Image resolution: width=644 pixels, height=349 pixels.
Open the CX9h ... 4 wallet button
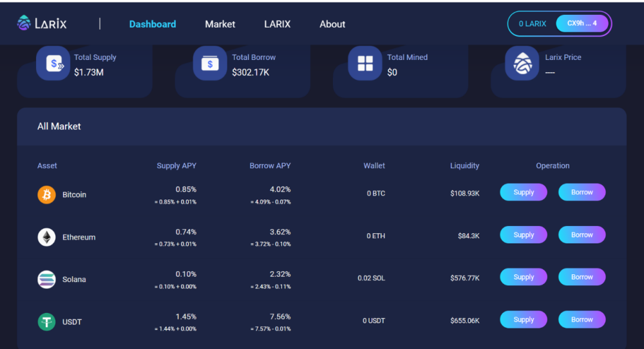(x=582, y=23)
